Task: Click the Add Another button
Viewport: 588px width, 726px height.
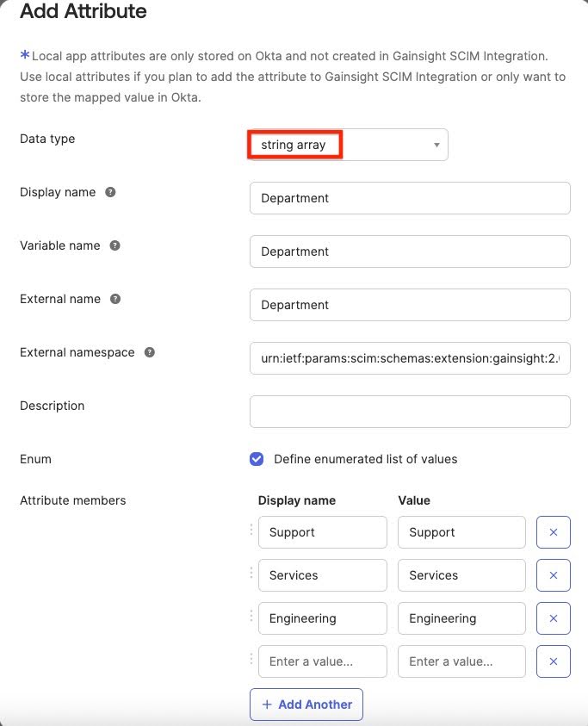Action: [306, 704]
